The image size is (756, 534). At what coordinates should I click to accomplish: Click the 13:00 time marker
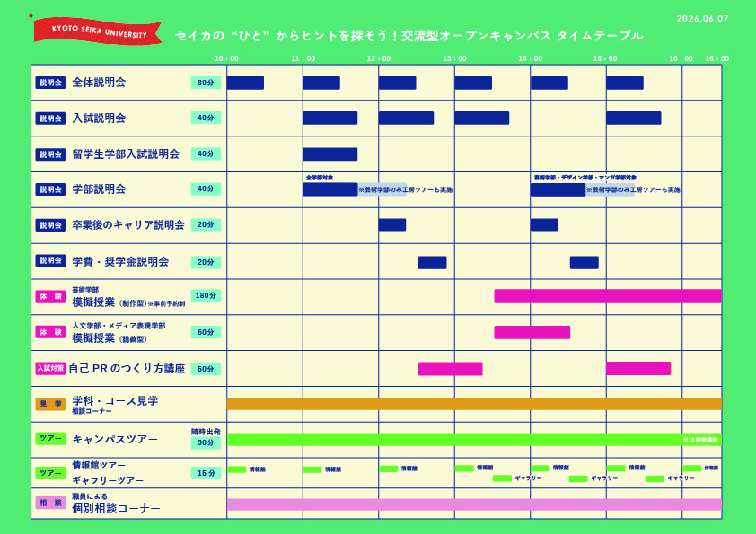[454, 58]
